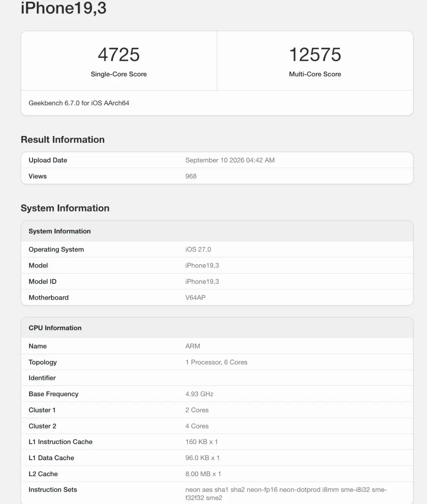This screenshot has height=504, width=427.
Task: Click the Topology label
Action: [43, 362]
